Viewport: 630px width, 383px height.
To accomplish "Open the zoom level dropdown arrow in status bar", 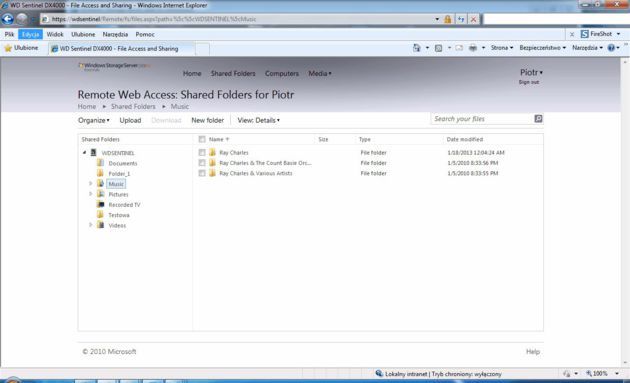I will pos(617,374).
